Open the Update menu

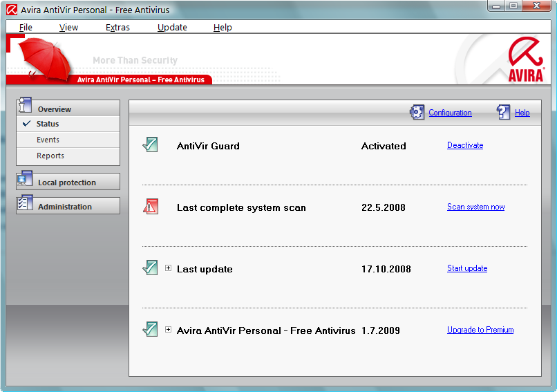pyautogui.click(x=172, y=28)
